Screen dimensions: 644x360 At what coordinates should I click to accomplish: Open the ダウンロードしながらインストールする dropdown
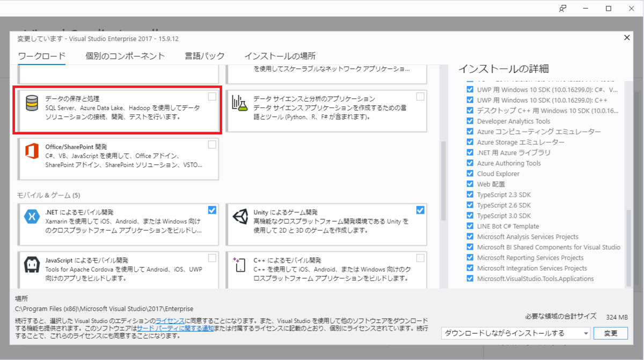[x=516, y=333]
